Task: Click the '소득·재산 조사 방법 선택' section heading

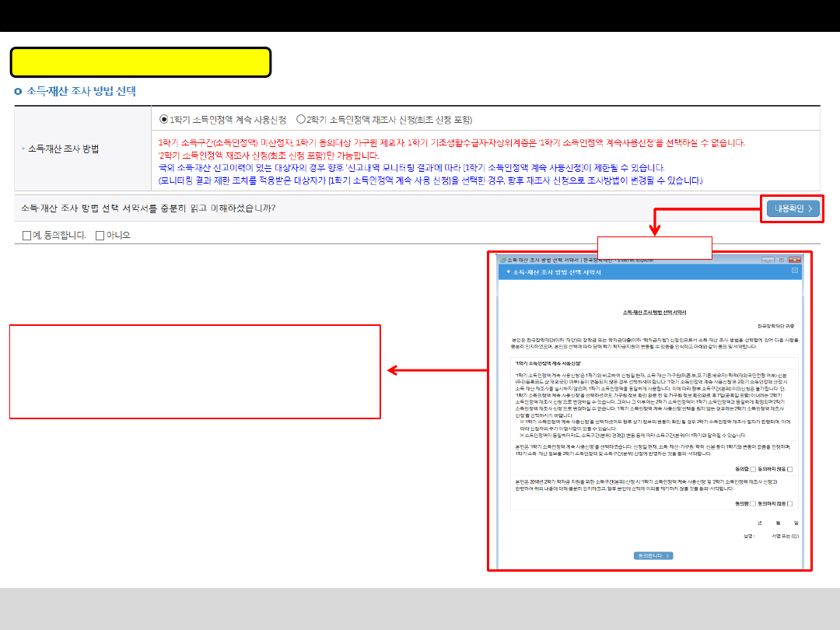Action: click(x=82, y=91)
